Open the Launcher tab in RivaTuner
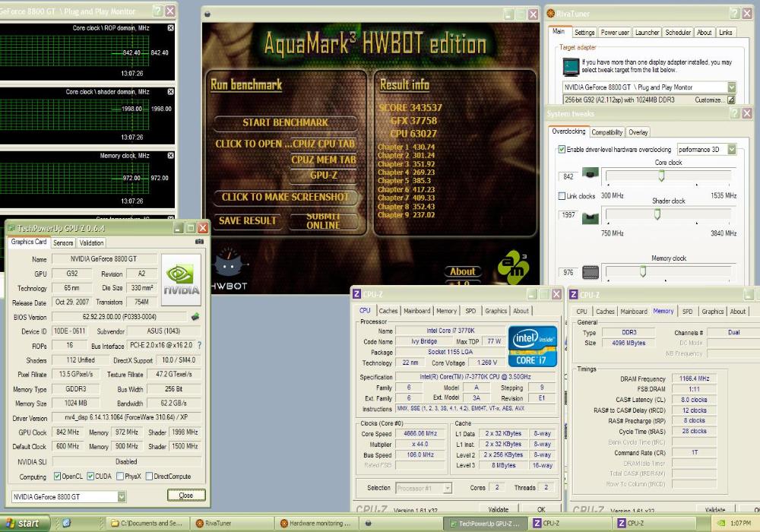760x532 pixels. pos(647,33)
